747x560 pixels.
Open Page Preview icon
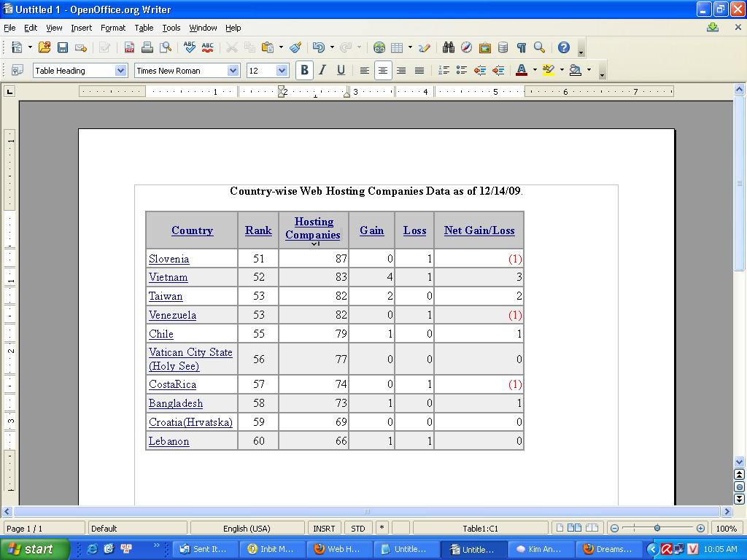pos(166,47)
